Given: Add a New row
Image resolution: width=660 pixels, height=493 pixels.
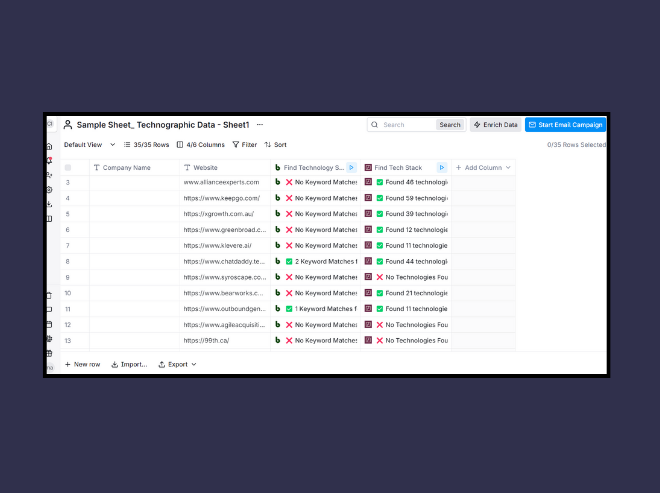Looking at the screenshot, I should (82, 365).
